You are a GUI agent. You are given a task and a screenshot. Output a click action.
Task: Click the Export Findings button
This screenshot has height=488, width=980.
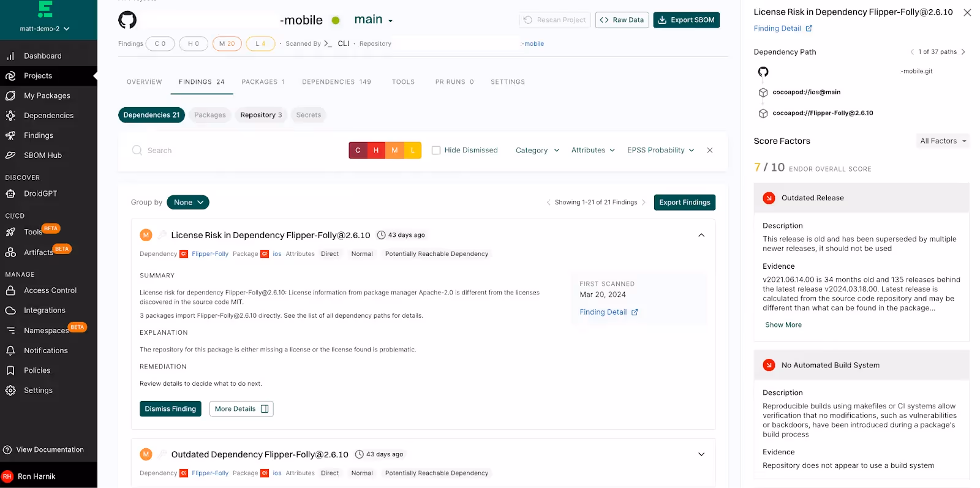685,202
